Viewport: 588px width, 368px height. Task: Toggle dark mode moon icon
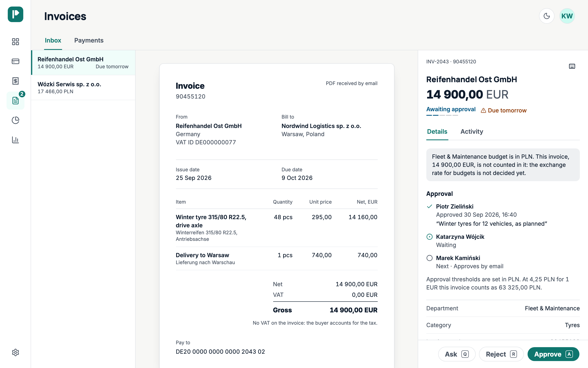point(547,16)
